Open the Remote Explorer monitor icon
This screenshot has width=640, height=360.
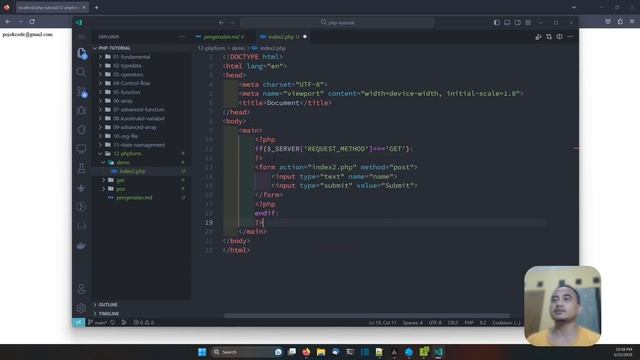coord(81,149)
